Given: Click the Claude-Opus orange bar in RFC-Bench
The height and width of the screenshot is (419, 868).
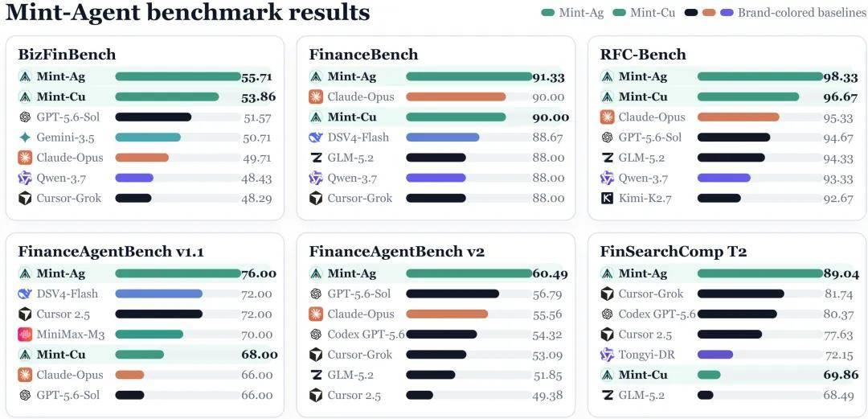Looking at the screenshot, I should point(738,117).
